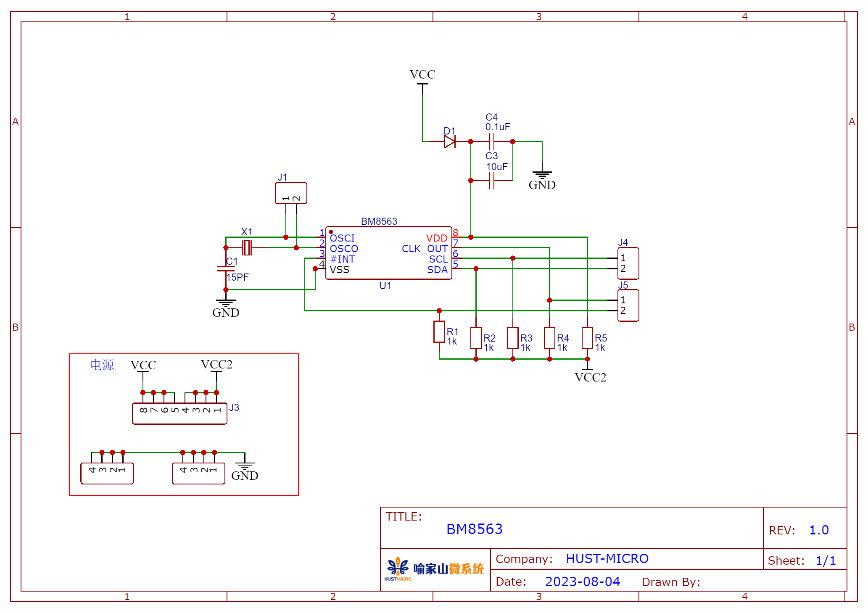The image size is (868, 613).
Task: Click the BM8563 title in the title block
Action: [474, 529]
